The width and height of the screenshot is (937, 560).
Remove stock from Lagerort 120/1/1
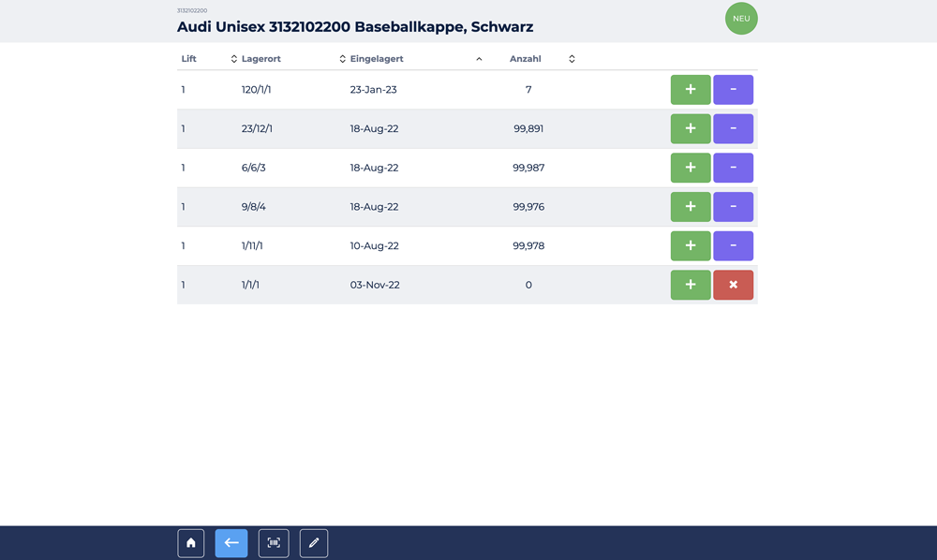tap(733, 90)
